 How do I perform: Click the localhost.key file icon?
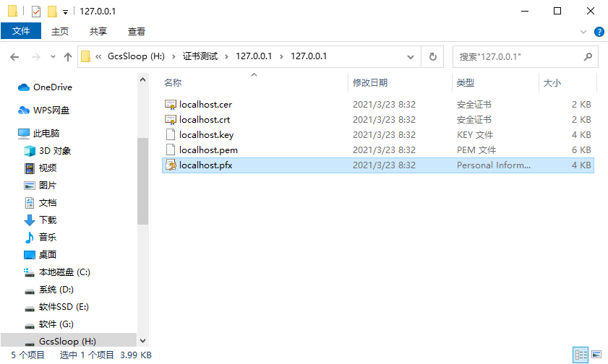click(x=171, y=135)
